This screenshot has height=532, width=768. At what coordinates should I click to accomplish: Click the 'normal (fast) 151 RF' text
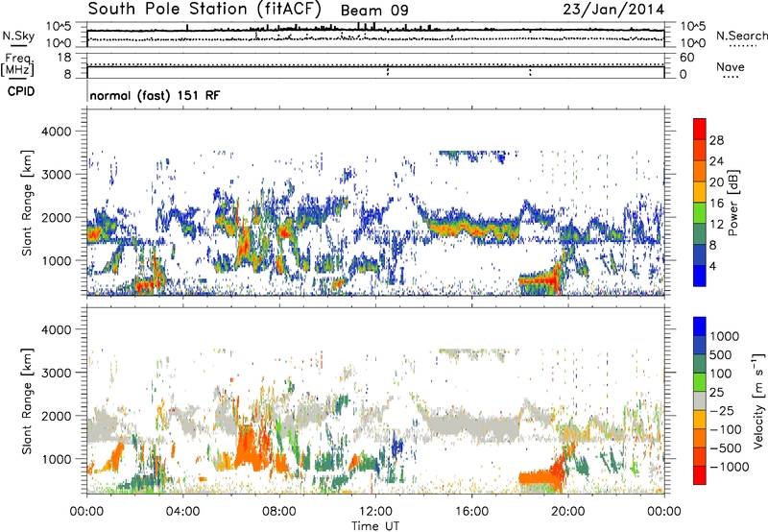tap(155, 95)
